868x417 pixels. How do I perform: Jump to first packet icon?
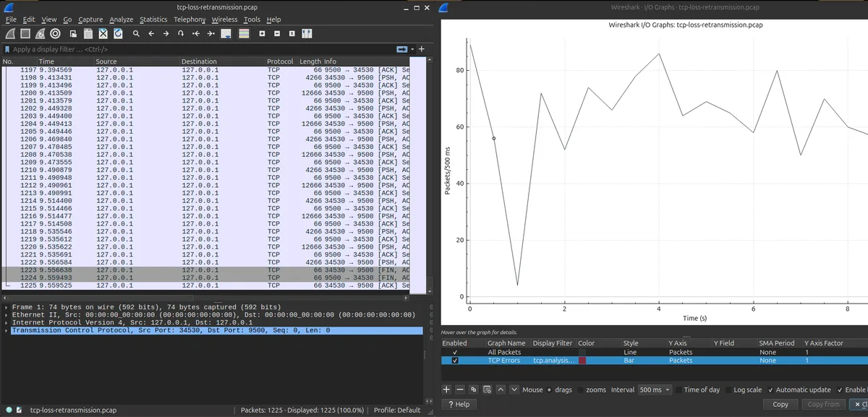(x=196, y=34)
